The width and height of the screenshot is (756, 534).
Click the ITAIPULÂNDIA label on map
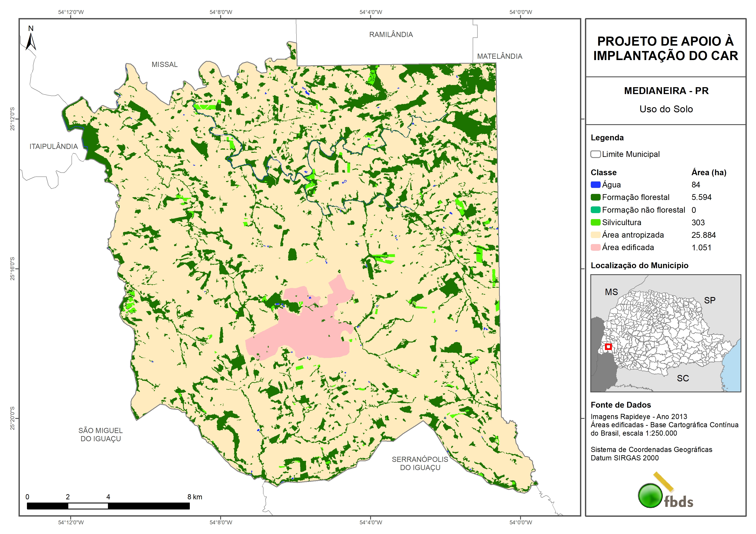[x=54, y=146]
